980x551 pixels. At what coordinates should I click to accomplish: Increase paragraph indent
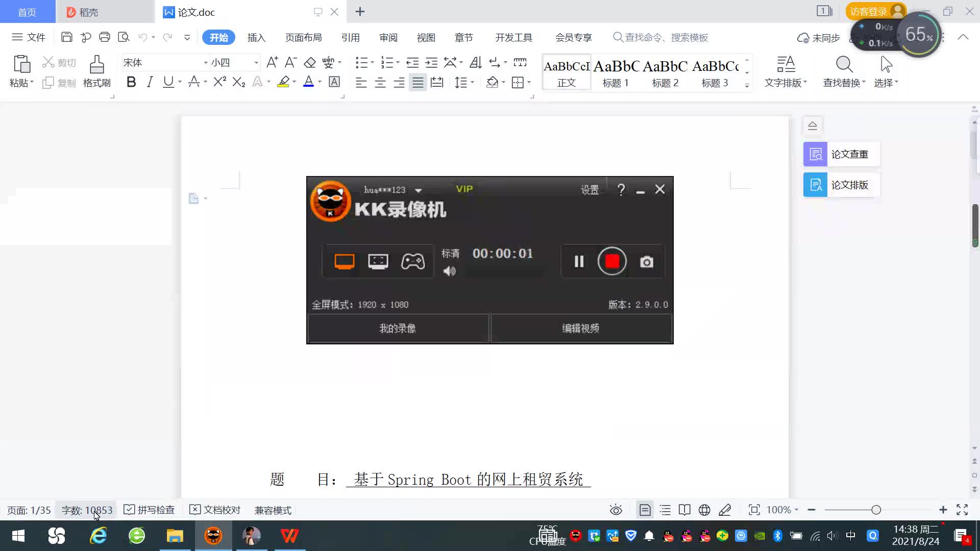(432, 62)
